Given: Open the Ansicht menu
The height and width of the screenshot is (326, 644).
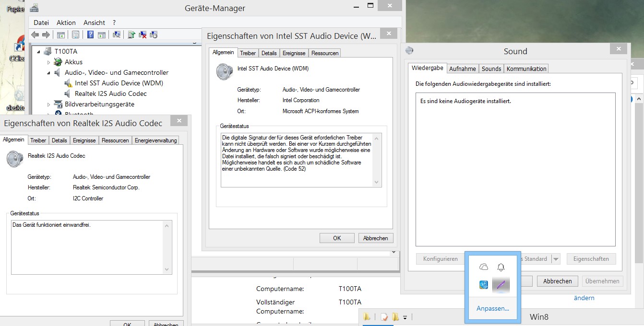Looking at the screenshot, I should click(94, 23).
